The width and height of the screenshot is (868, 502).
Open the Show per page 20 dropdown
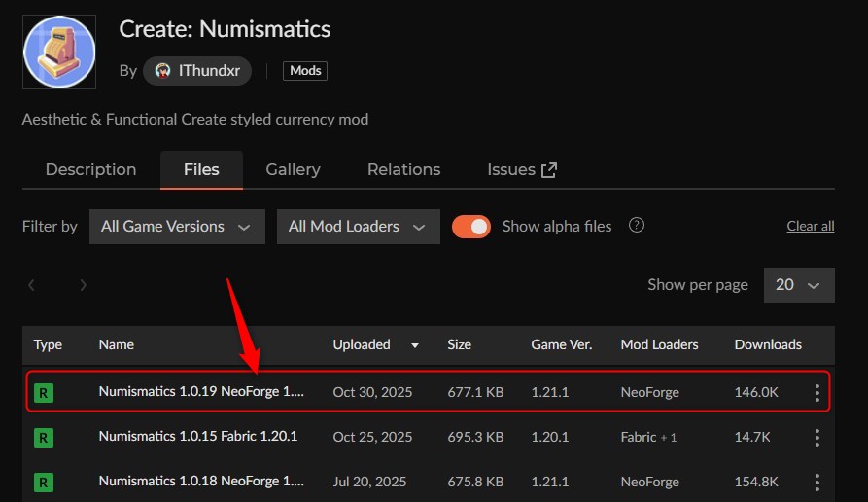coord(799,285)
